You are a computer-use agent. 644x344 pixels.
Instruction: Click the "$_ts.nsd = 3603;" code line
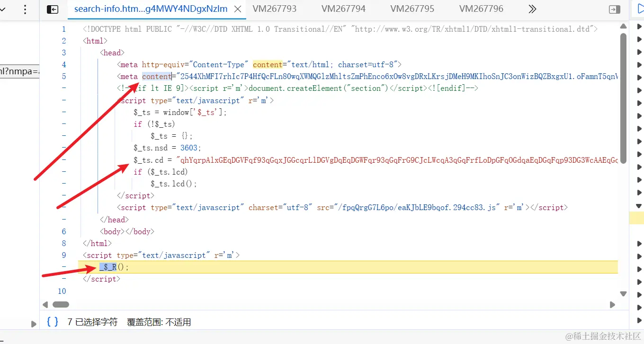click(167, 148)
